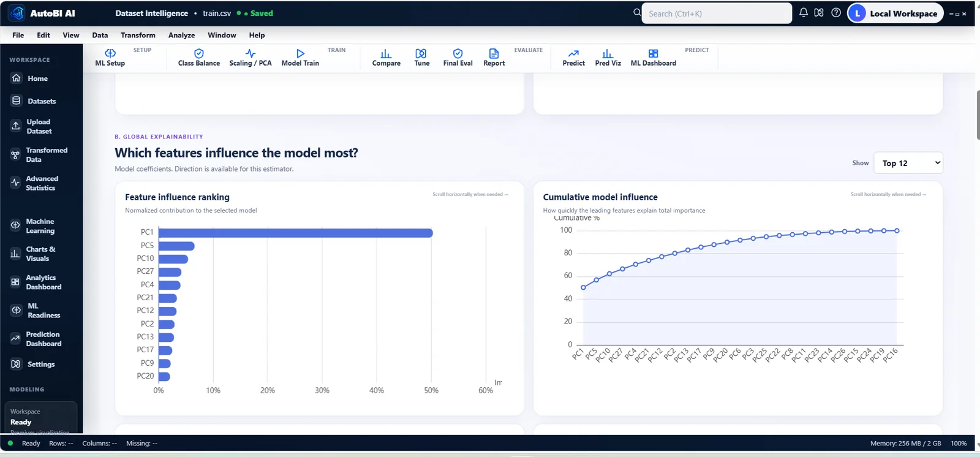Open ML Dashboard tool
This screenshot has width=980, height=457.
pos(654,58)
